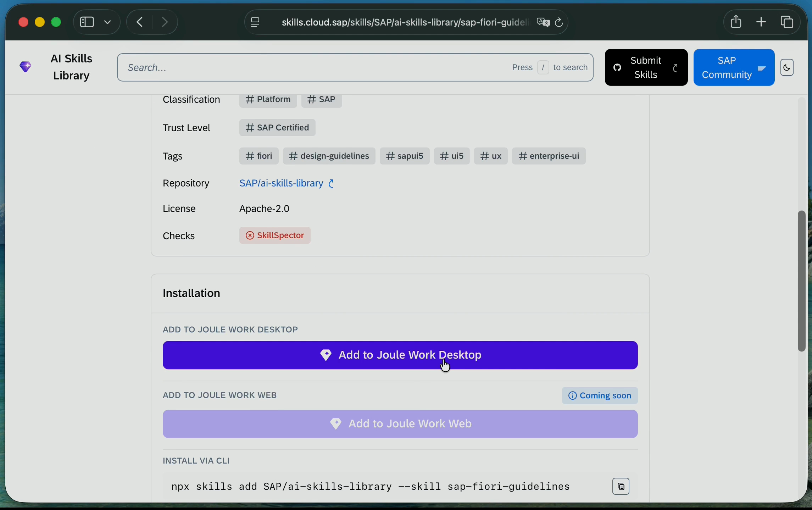This screenshot has width=812, height=510.
Task: Toggle dark mode with moon icon
Action: pyautogui.click(x=787, y=67)
